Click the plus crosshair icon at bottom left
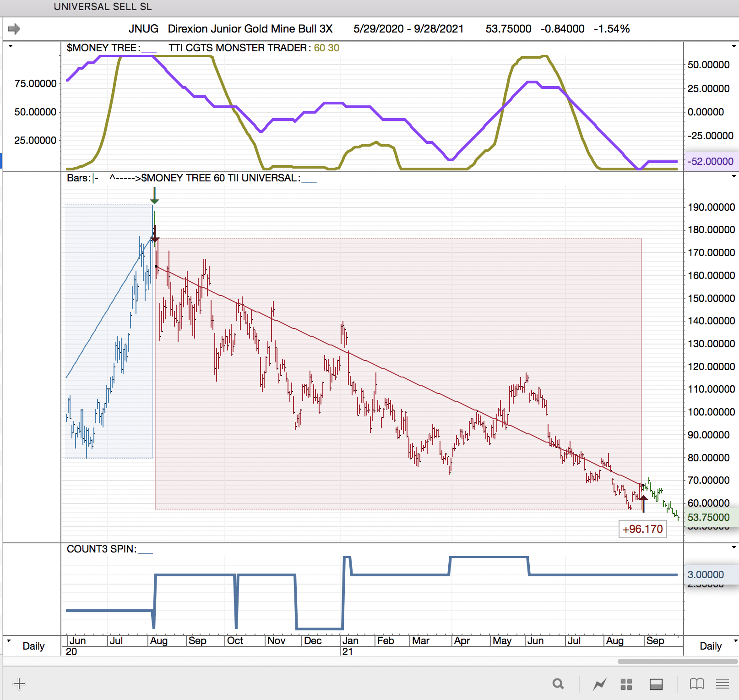 (19, 684)
